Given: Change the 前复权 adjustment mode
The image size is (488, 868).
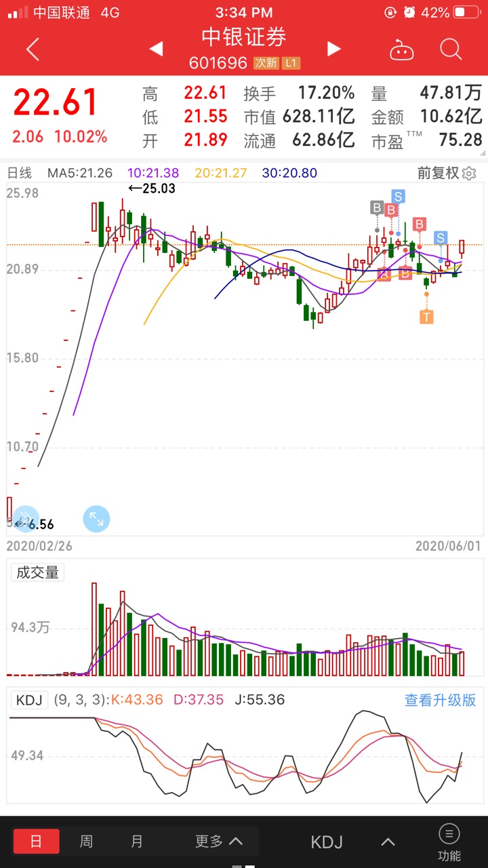Looking at the screenshot, I should (438, 173).
